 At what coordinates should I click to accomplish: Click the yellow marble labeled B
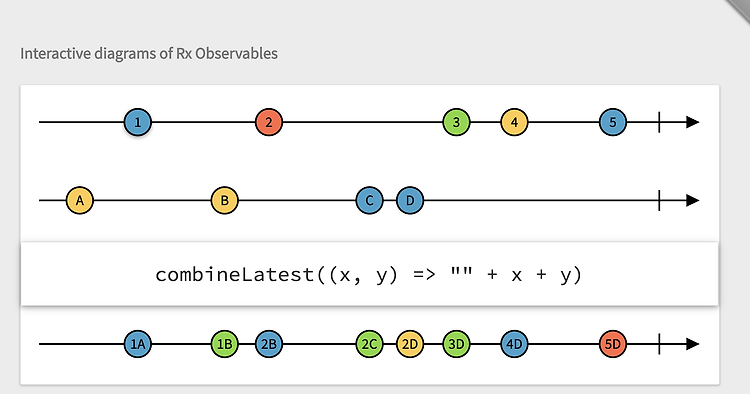pos(224,200)
